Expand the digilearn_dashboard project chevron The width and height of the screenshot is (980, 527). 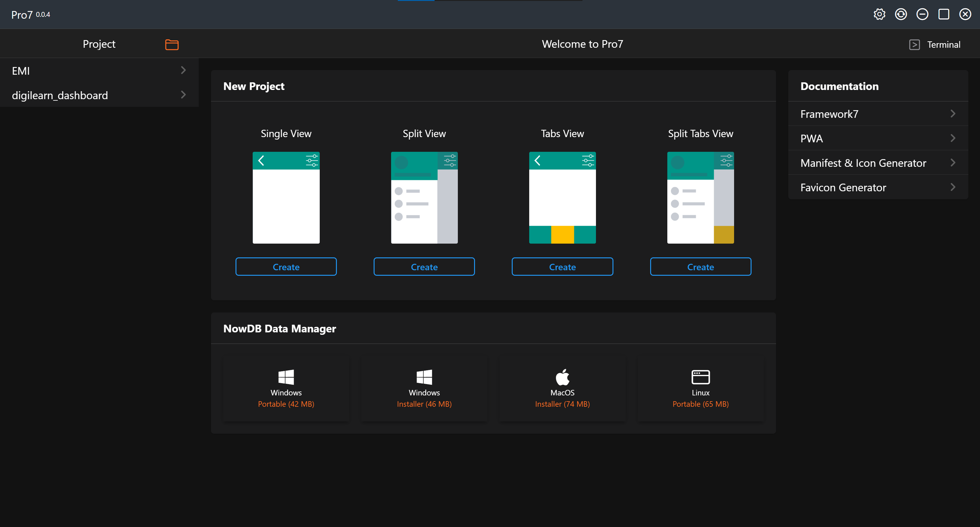(183, 95)
